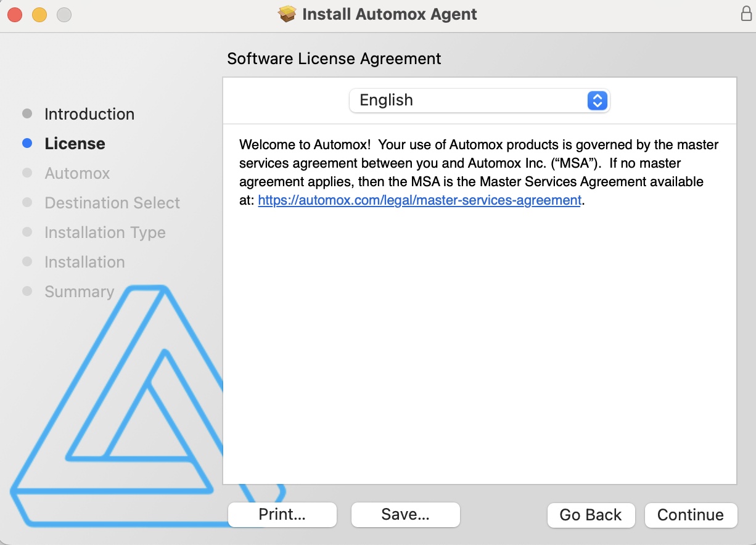Click the Installation Type step
The image size is (756, 545).
point(105,232)
